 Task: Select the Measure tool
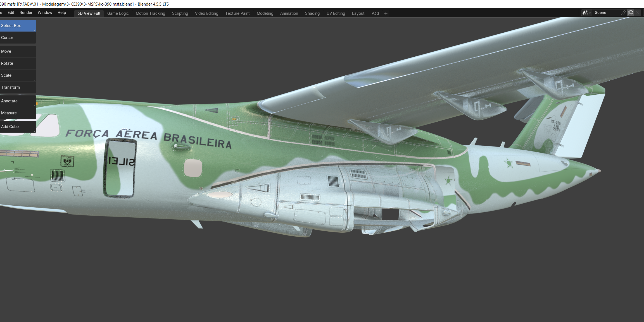click(18, 113)
